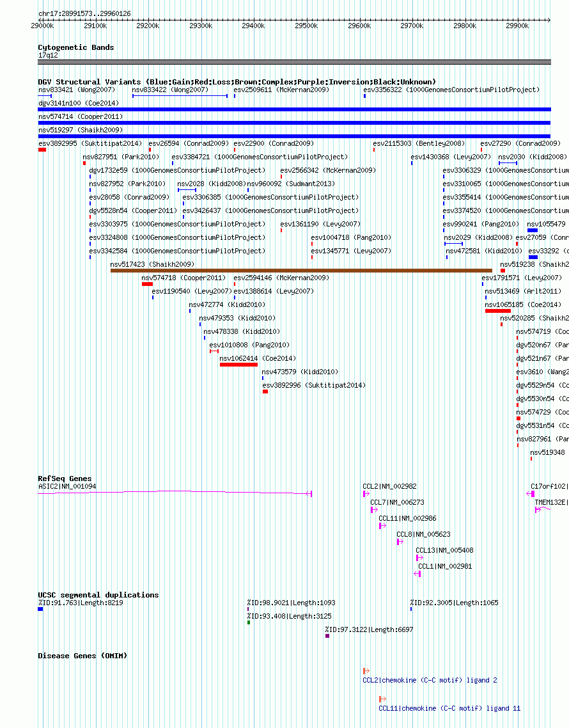569x728 pixels.
Task: Open the DGV Structural Variants track title
Action: pos(237,82)
